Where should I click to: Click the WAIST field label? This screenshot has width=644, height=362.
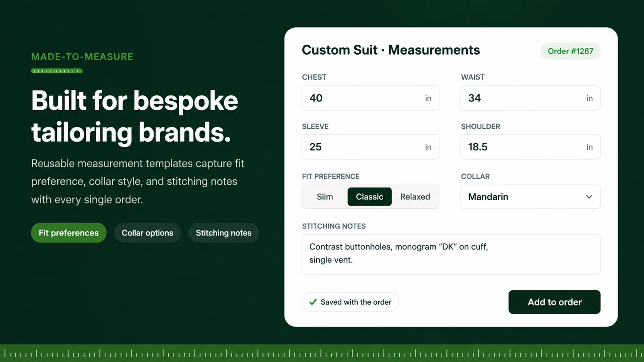click(473, 77)
